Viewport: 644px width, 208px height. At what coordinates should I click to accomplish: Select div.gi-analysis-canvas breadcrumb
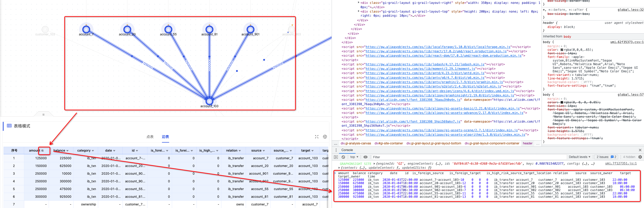pos(356,143)
